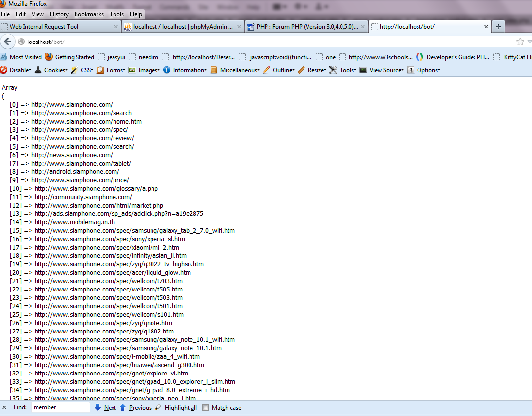Expand the Forms dropdown menu

point(124,70)
